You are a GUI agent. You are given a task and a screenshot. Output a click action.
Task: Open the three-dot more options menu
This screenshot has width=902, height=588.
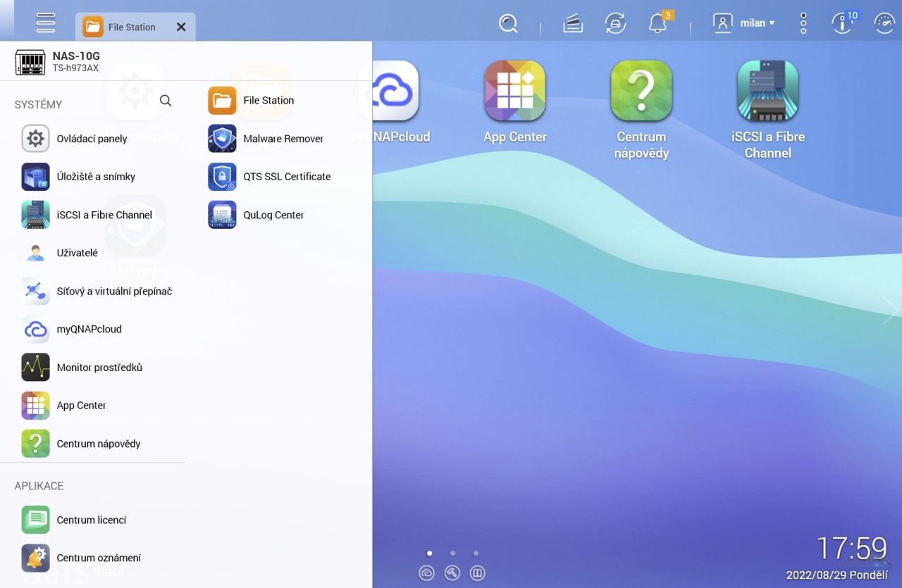(x=803, y=23)
